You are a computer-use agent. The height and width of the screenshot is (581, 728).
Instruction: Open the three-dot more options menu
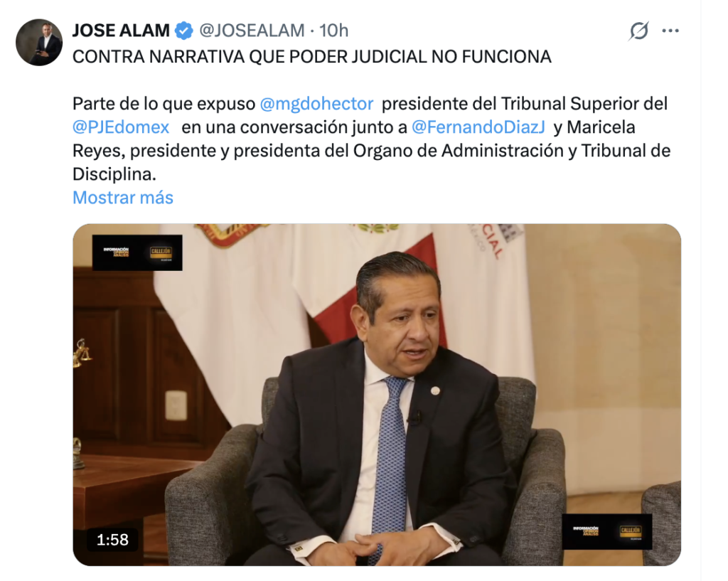click(670, 31)
